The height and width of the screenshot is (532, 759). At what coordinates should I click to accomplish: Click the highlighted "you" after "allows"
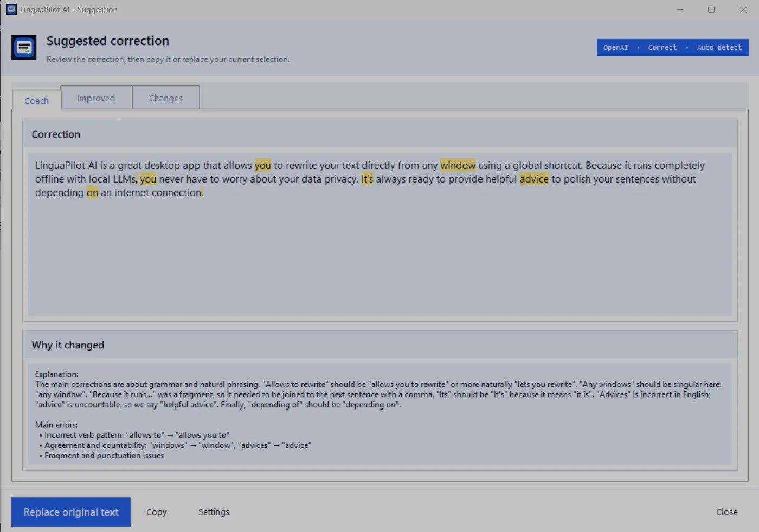click(262, 165)
